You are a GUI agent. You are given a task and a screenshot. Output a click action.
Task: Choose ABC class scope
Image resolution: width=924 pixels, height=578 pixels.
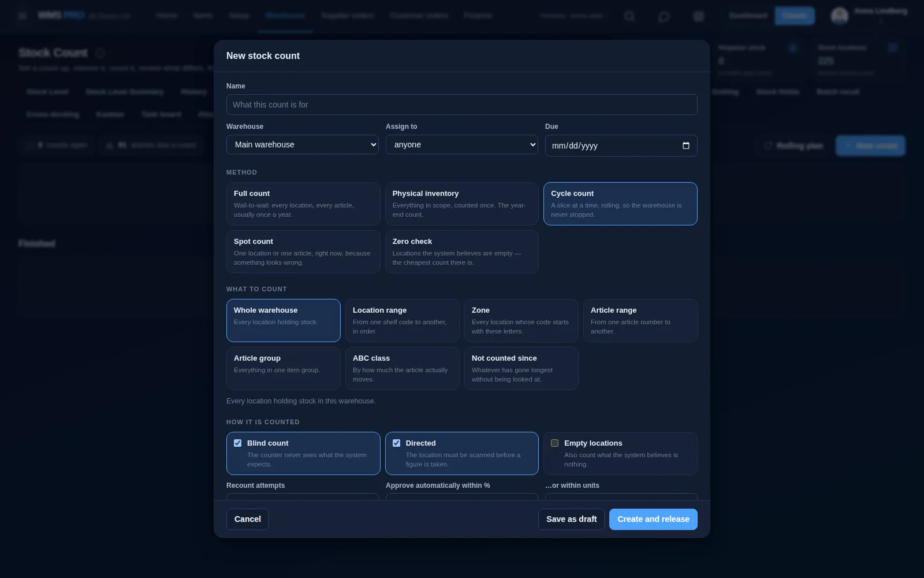pos(403,369)
